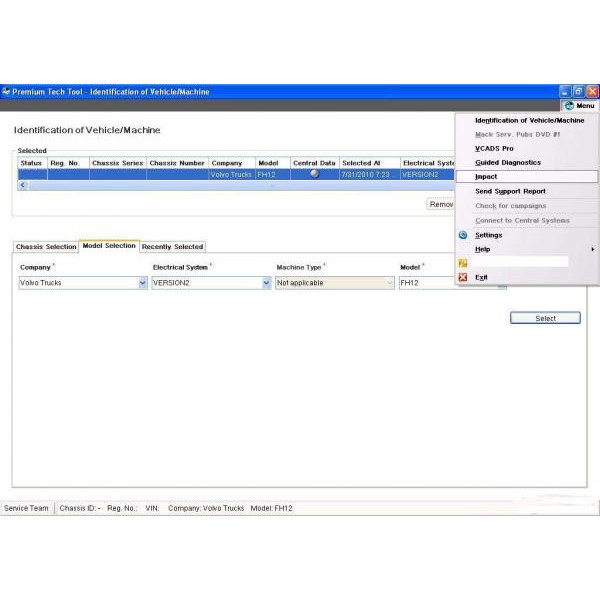Viewport: 600px width, 600px height.
Task: Open the Menu button in toolbar
Action: pyautogui.click(x=579, y=106)
